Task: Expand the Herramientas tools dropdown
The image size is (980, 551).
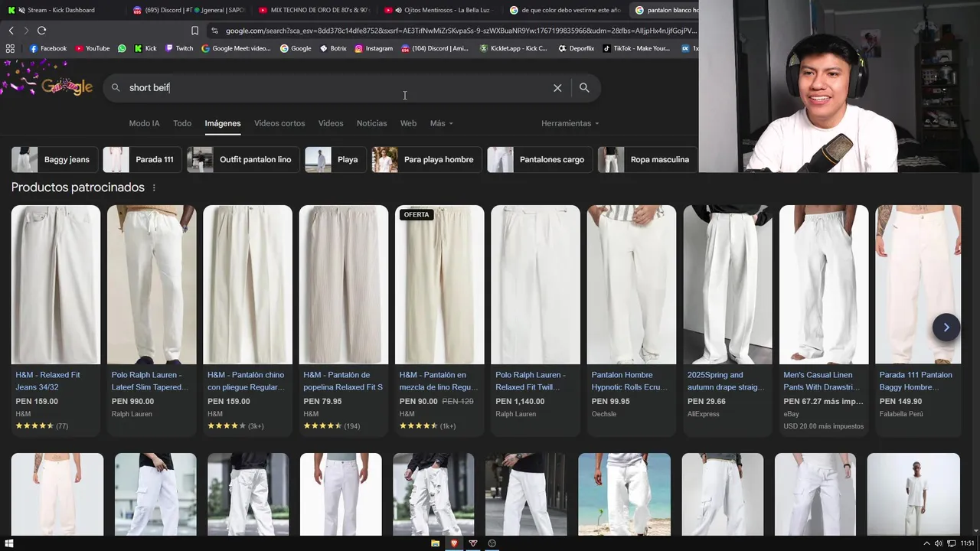Action: 570,123
